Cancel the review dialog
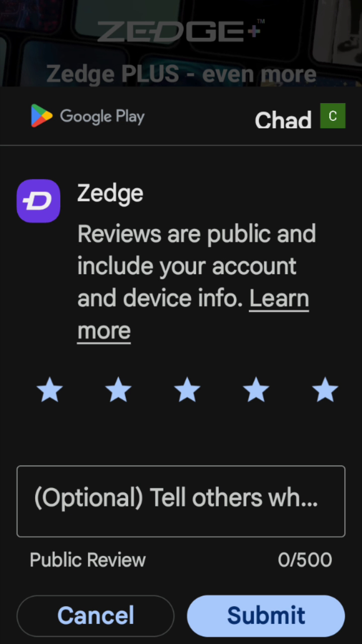This screenshot has height=644, width=362. tap(96, 616)
